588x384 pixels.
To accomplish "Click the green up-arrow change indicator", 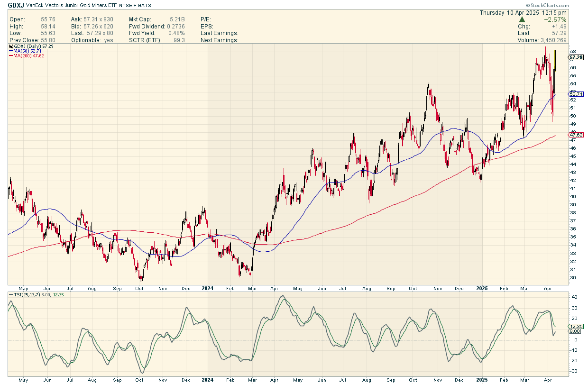I will click(522, 20).
